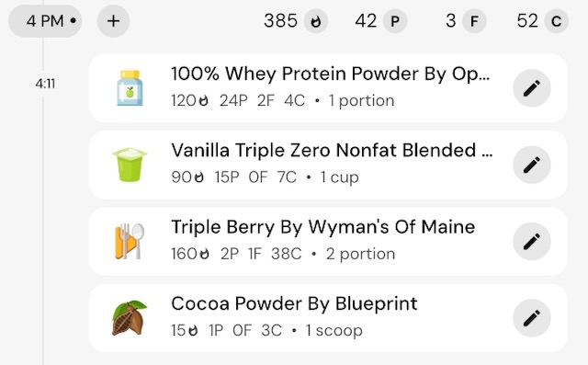
Task: Click the protein P badge
Action: (395, 21)
